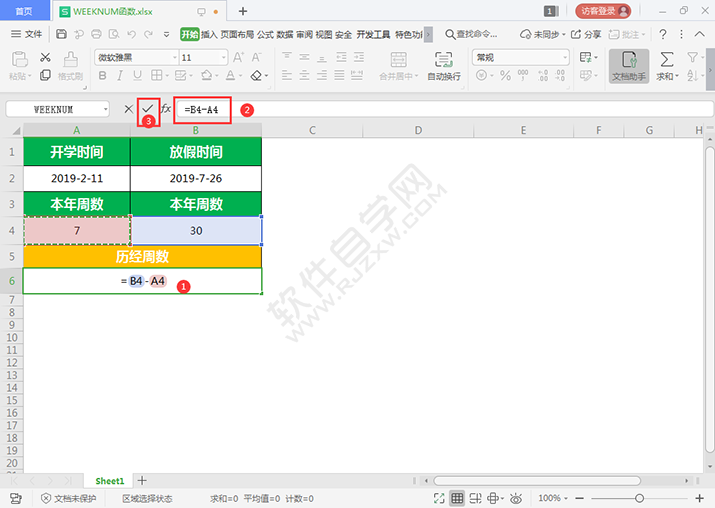715x508 pixels.
Task: Open the 文件 file menu
Action: 27,34
